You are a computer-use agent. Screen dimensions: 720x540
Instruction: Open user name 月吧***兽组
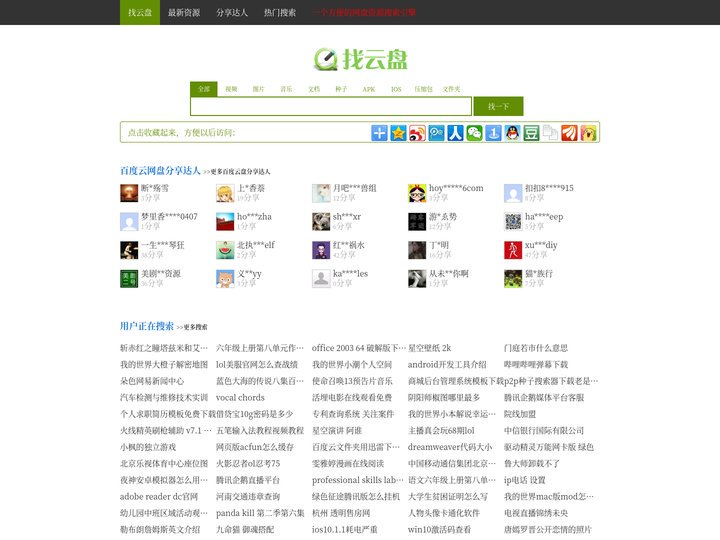pos(354,188)
